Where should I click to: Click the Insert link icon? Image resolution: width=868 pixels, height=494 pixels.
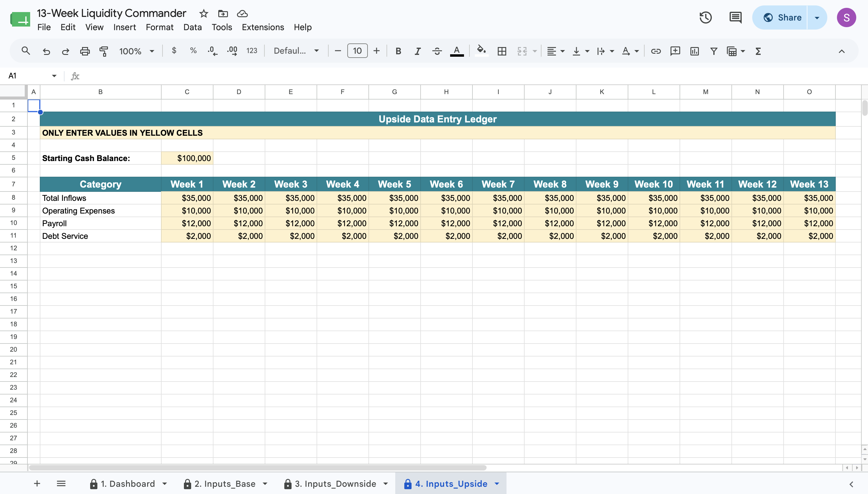pyautogui.click(x=656, y=51)
